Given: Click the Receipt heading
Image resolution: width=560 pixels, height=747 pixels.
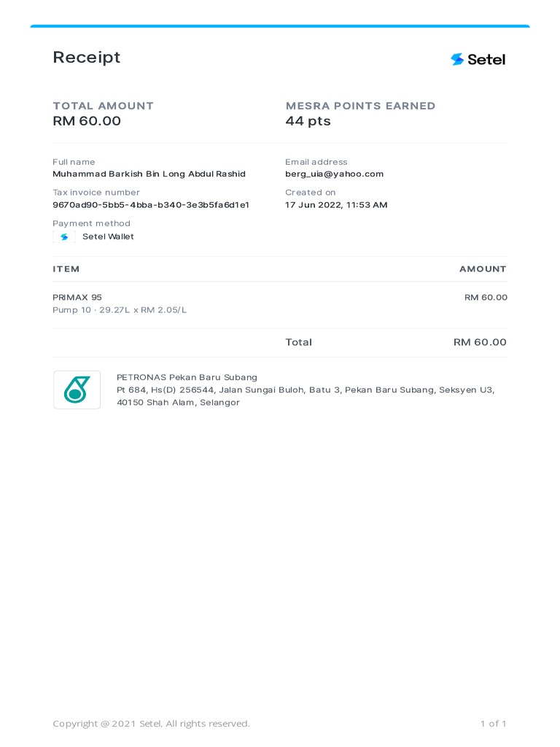Looking at the screenshot, I should point(87,58).
